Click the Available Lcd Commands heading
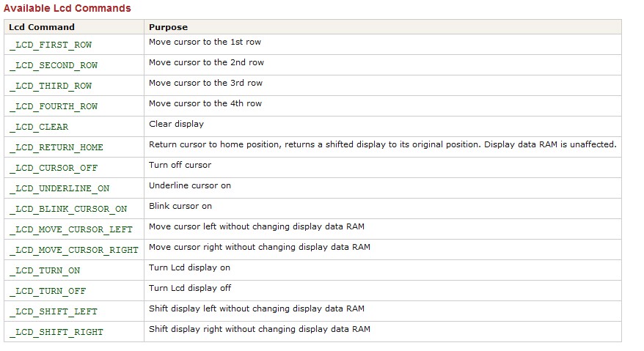The height and width of the screenshot is (351, 644). pos(67,8)
